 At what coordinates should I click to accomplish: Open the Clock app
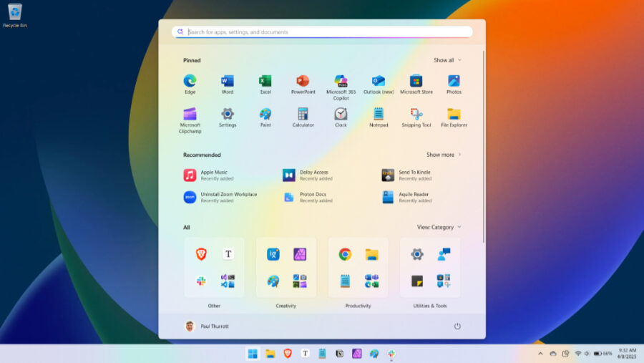(x=341, y=117)
